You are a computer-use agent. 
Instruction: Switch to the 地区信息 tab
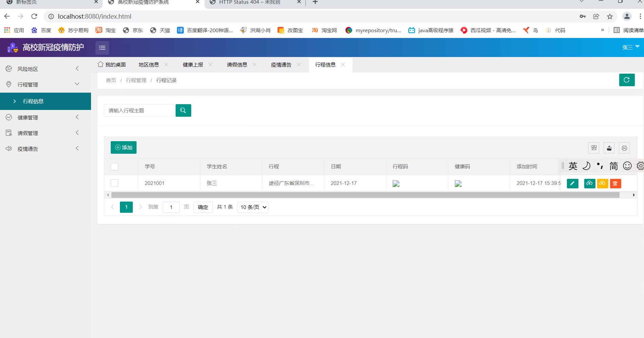pyautogui.click(x=149, y=64)
